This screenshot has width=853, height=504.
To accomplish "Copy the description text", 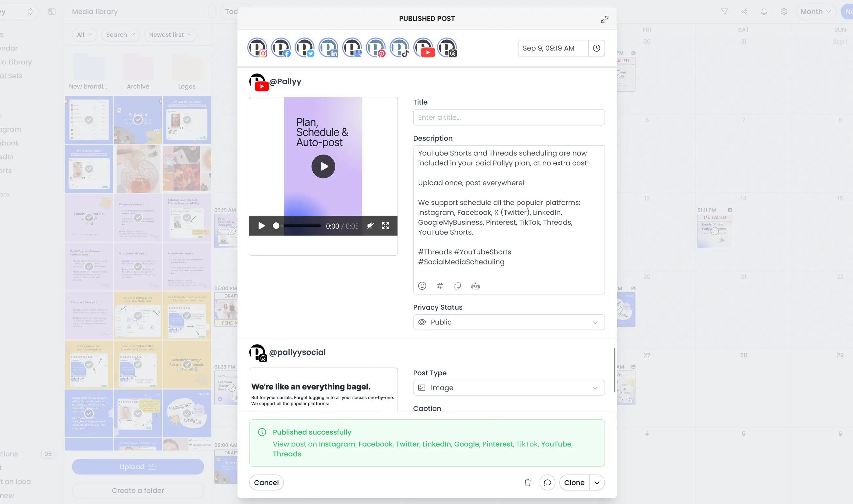I will click(x=457, y=286).
